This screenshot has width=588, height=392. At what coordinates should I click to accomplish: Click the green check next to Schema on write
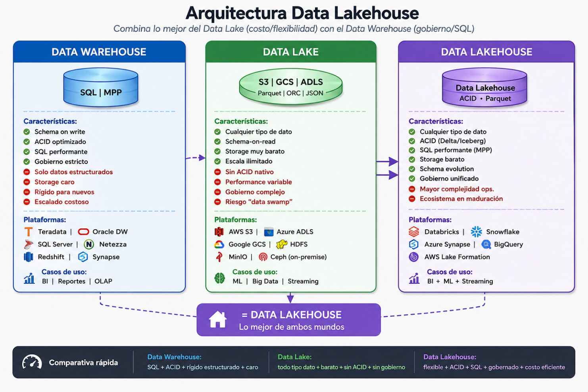(x=27, y=132)
